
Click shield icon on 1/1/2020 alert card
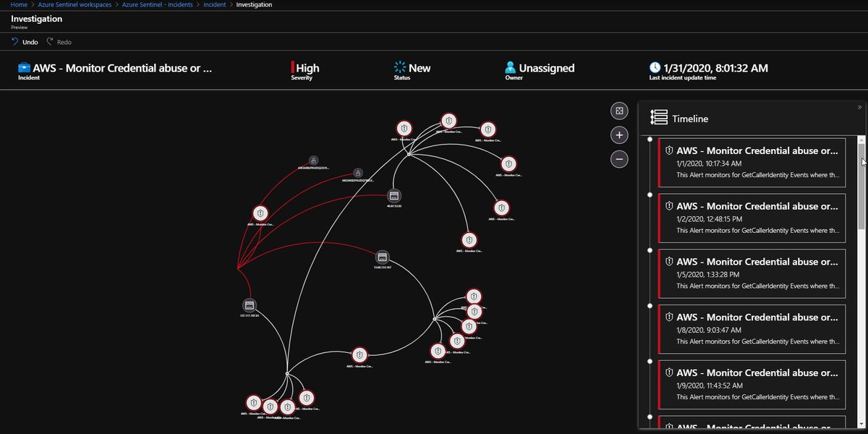[669, 150]
